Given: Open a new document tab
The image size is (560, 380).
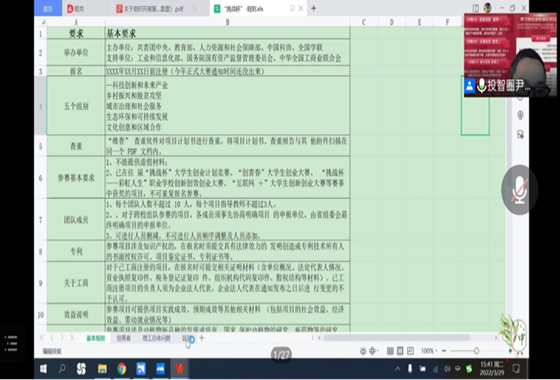Looking at the screenshot, I should pos(314,8).
